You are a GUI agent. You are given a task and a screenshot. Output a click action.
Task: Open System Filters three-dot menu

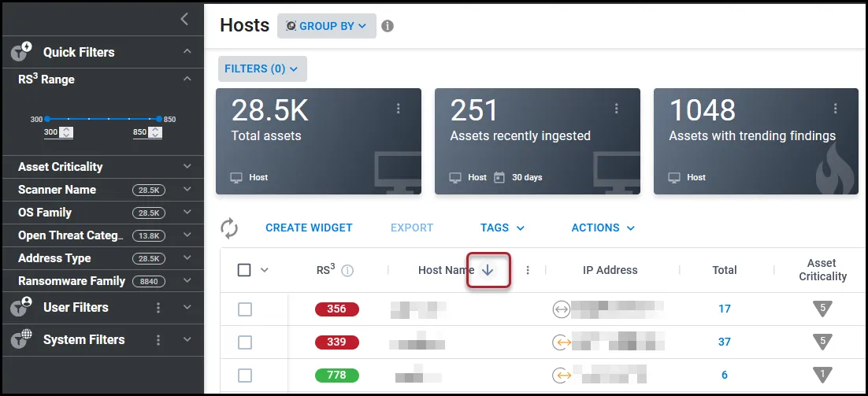point(158,339)
